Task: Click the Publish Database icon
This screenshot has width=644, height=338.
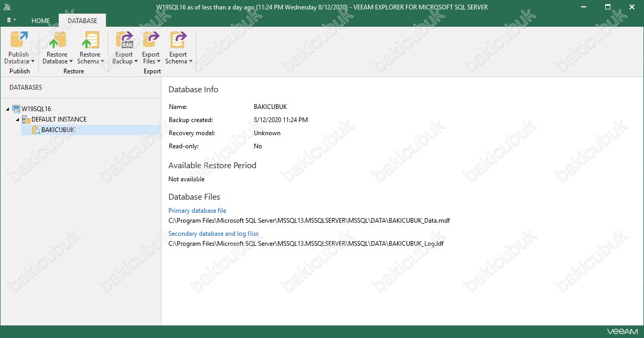Action: [x=19, y=40]
